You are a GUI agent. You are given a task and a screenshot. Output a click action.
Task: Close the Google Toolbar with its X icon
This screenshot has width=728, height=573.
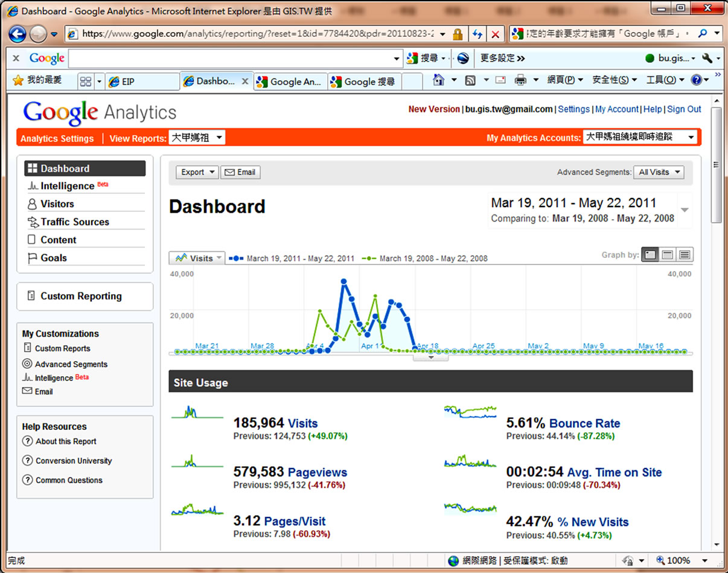pos(16,58)
